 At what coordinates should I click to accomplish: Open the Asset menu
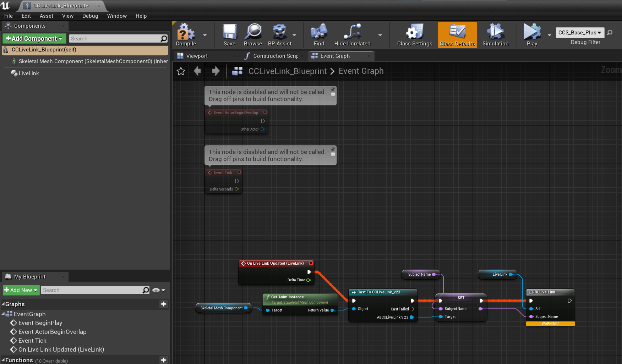(47, 16)
